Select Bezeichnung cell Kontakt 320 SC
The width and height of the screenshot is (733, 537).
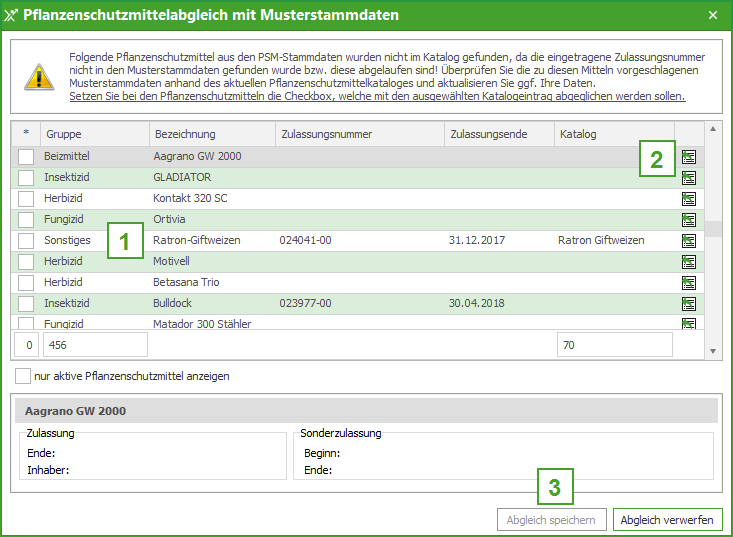(190, 198)
